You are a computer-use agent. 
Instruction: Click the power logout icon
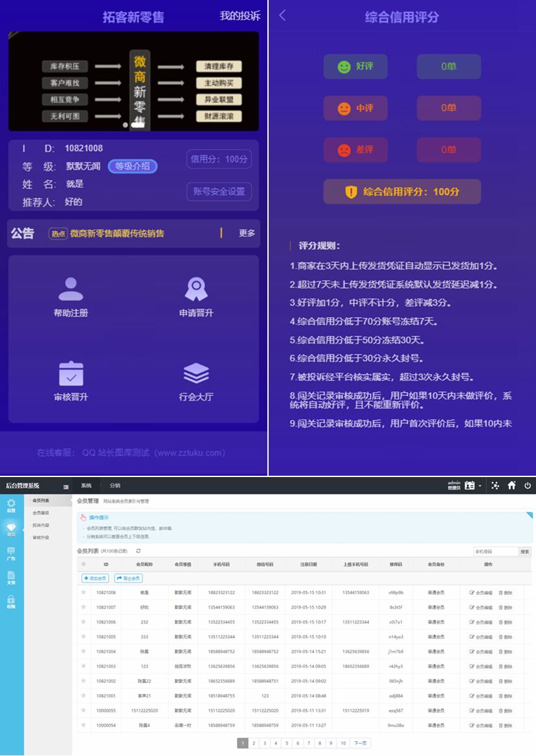[x=528, y=485]
